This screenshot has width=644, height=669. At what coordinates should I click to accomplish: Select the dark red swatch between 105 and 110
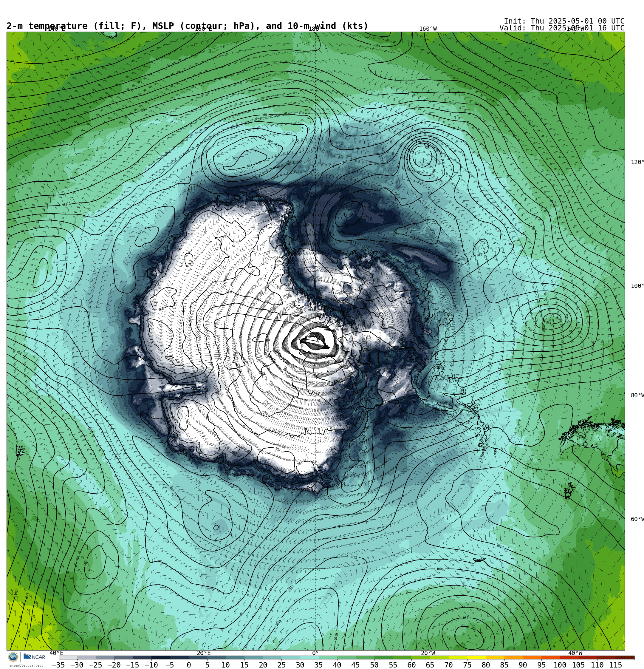[588, 657]
